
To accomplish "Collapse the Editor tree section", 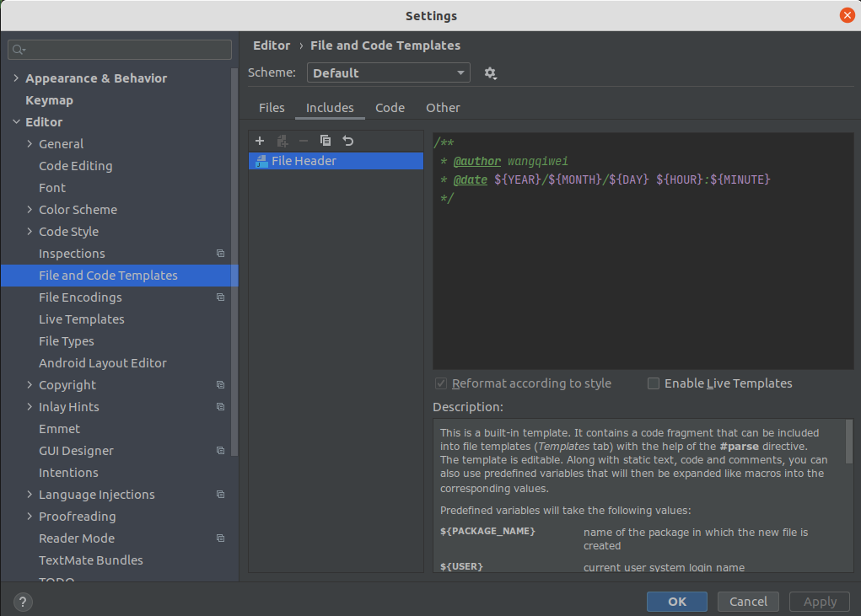I will [x=16, y=122].
